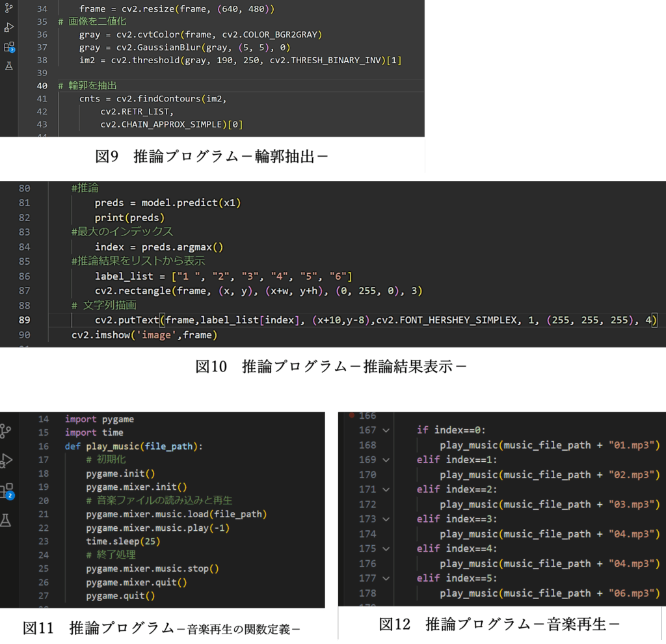
Task: Click 'cv2.COLOR_BGR2GRAY' on line 36
Action: [x=271, y=34]
